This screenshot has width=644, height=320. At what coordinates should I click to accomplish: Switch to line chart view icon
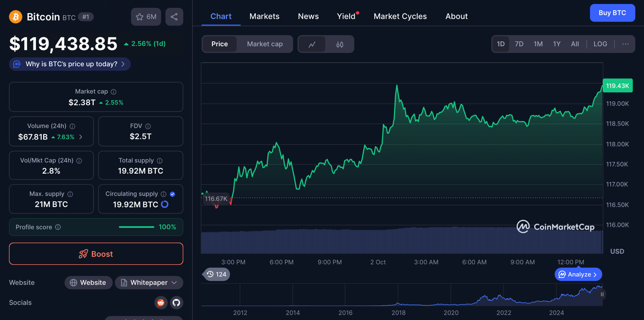coord(312,44)
